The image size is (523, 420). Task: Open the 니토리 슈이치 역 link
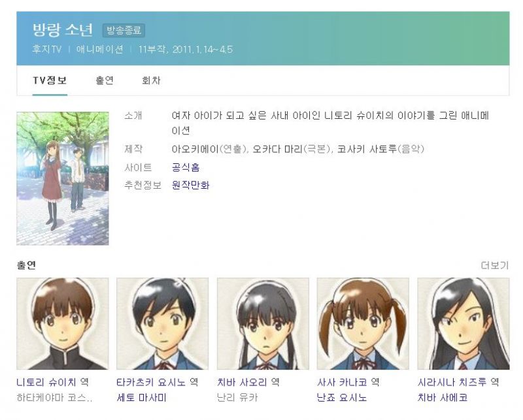[x=53, y=382]
